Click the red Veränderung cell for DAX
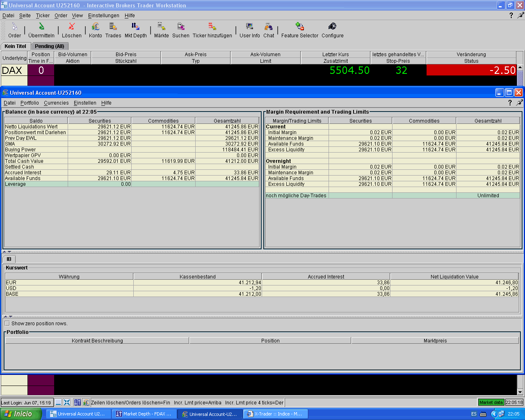The image size is (525, 420). coord(471,70)
